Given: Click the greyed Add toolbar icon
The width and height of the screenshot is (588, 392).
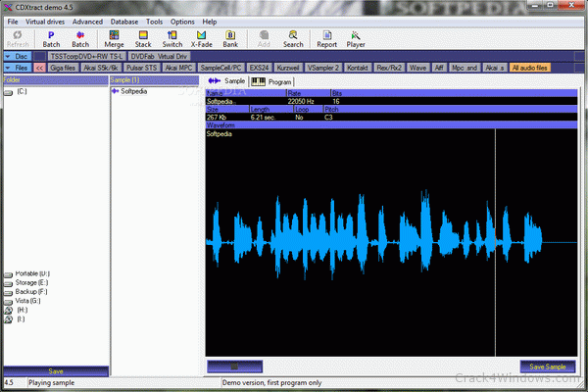Looking at the screenshot, I should [x=264, y=39].
